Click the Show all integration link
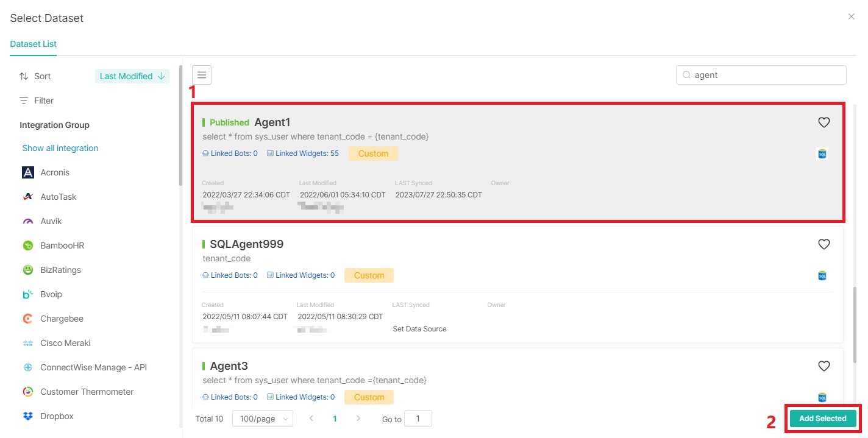868x438 pixels. (x=60, y=148)
